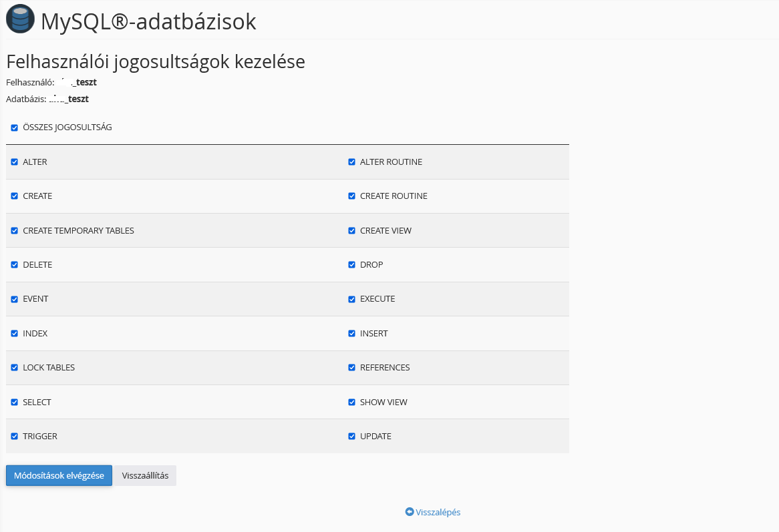Uncheck the UPDATE privilege checkbox
Screen dimensions: 779x532
coord(351,437)
